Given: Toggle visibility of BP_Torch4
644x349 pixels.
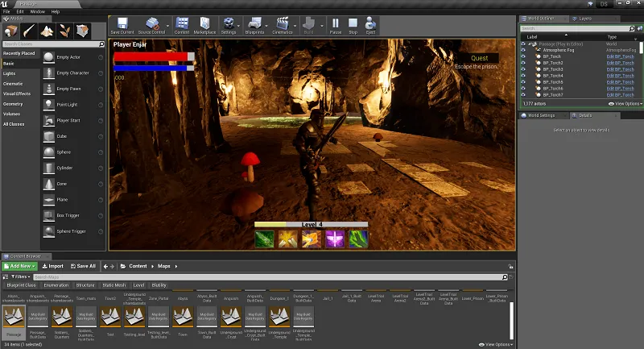Looking at the screenshot, I should [x=522, y=76].
